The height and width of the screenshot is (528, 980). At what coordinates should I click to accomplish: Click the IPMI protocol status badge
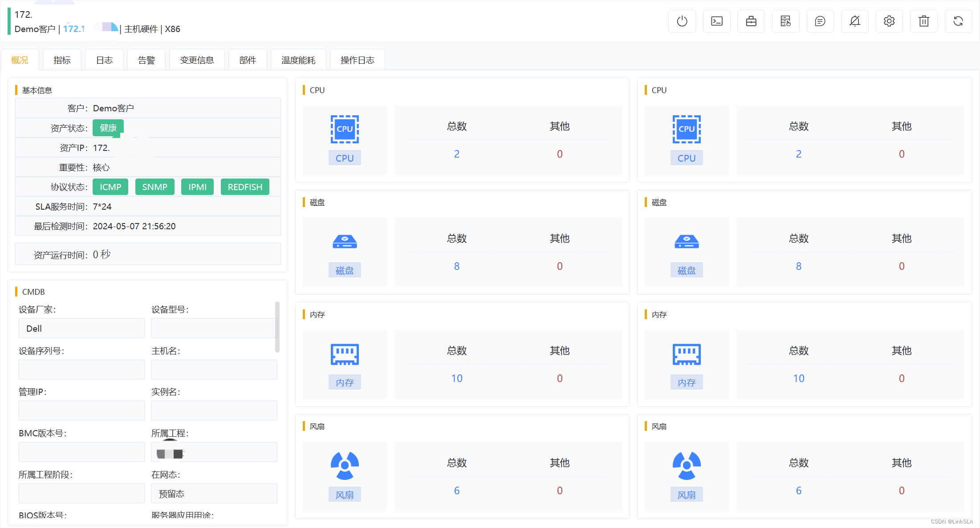(x=197, y=187)
